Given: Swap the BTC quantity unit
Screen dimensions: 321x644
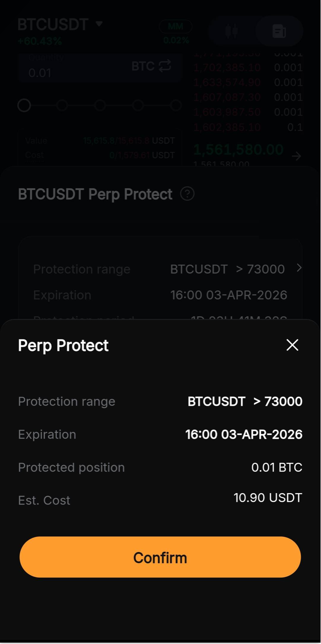Looking at the screenshot, I should pyautogui.click(x=165, y=66).
